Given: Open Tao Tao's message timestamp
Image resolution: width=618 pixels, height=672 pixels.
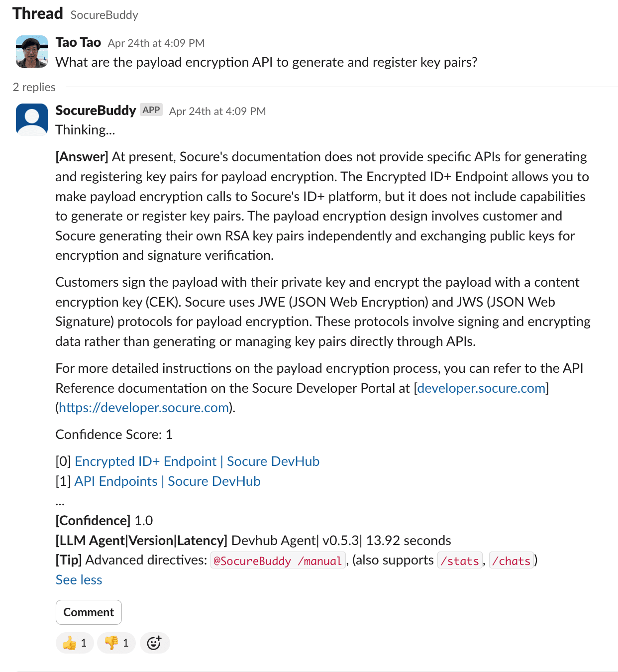Looking at the screenshot, I should [156, 43].
